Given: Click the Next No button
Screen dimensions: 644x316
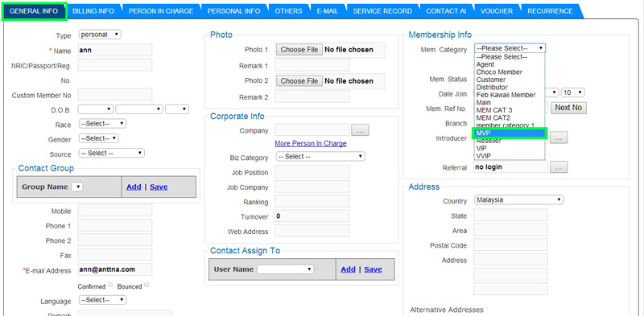Looking at the screenshot, I should click(x=568, y=108).
